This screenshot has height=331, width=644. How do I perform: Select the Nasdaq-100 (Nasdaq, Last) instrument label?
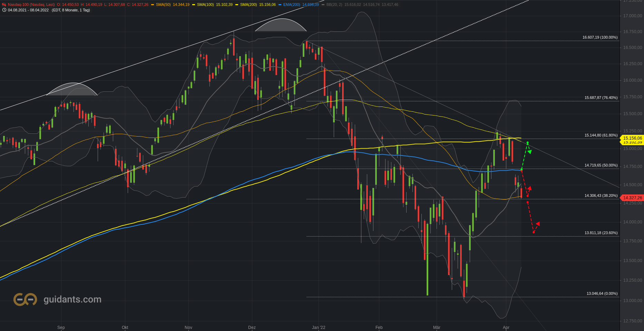31,4
